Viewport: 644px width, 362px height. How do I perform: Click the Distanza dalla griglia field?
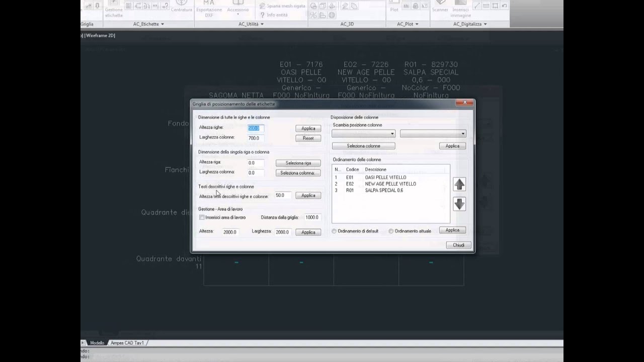pyautogui.click(x=312, y=218)
